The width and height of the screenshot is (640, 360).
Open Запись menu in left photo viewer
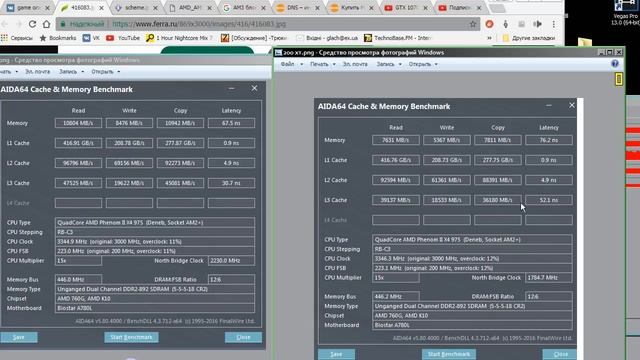coord(71,71)
